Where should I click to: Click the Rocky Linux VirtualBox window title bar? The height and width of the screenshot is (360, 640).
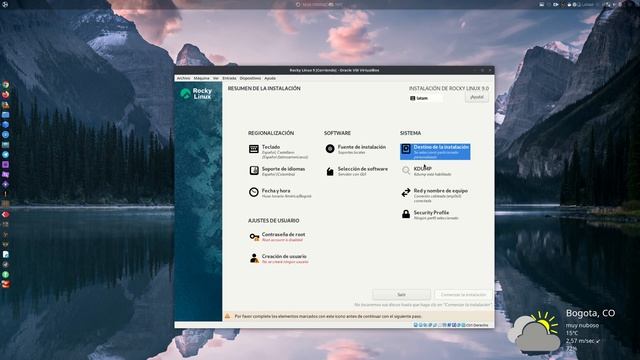[334, 70]
